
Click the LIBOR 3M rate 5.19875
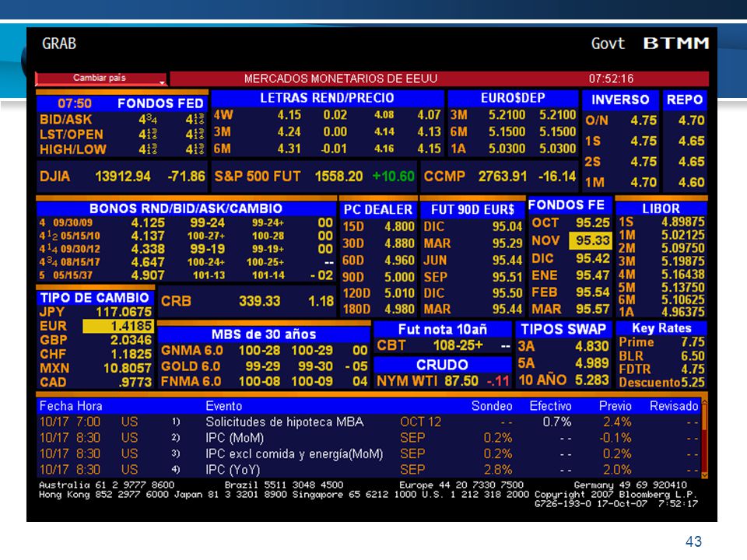click(682, 261)
